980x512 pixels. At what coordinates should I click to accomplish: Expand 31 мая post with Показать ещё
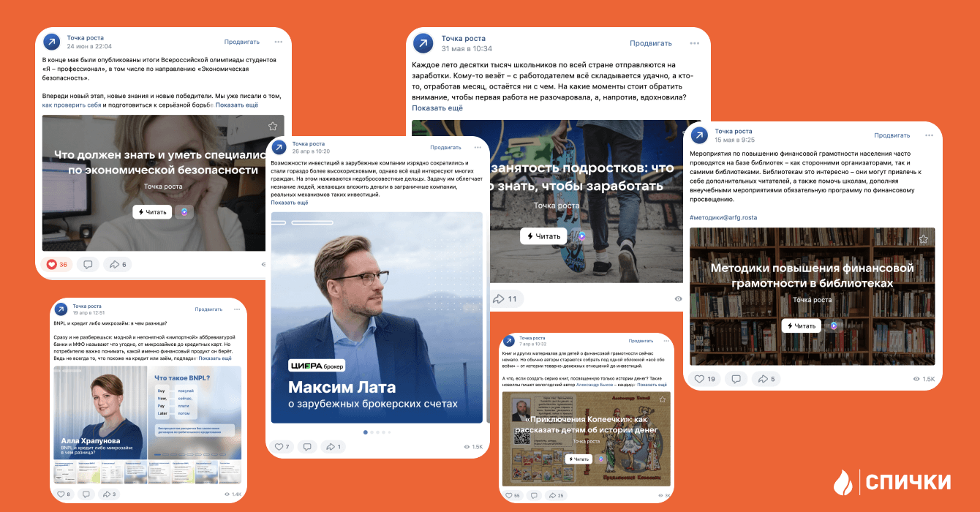pyautogui.click(x=437, y=108)
